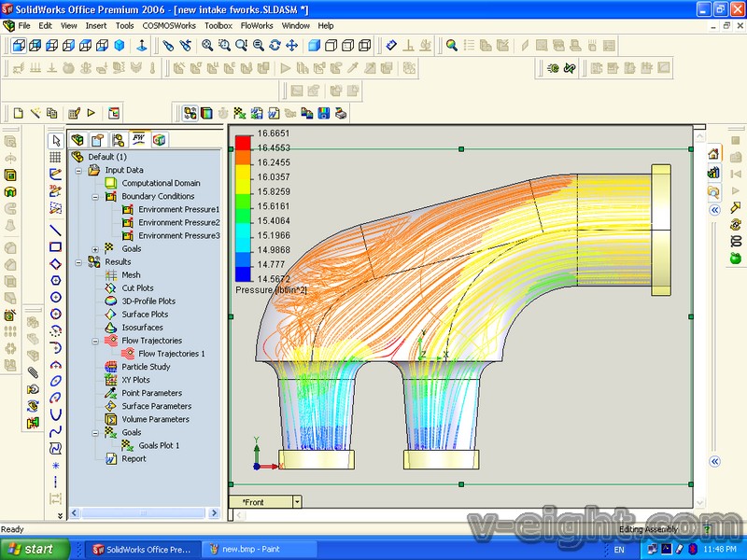Open the FloWorks menu
Image resolution: width=747 pixels, height=560 pixels.
click(257, 26)
